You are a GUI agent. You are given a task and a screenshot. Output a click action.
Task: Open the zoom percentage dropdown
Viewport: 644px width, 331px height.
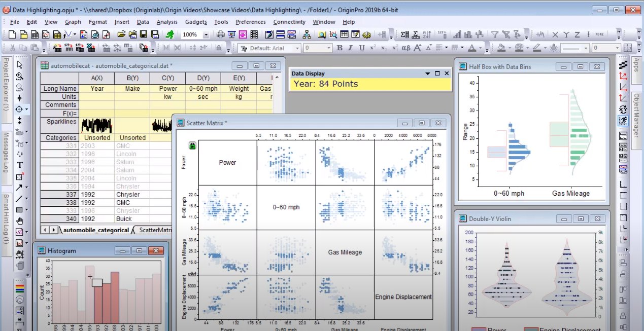[206, 35]
